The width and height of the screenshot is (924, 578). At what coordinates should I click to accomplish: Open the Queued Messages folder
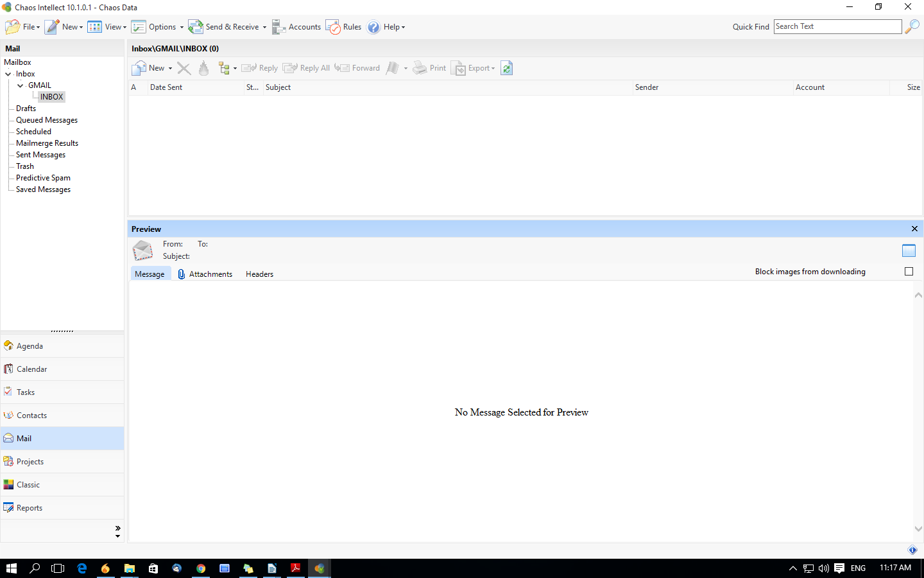pyautogui.click(x=47, y=120)
